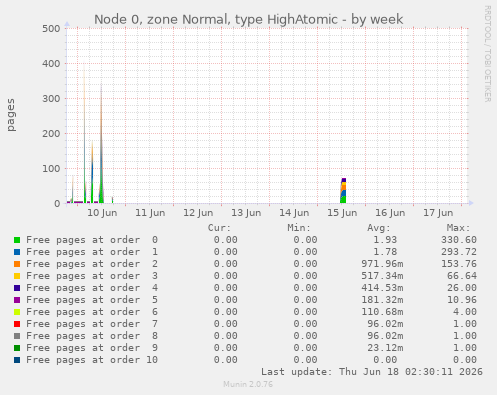This screenshot has width=497, height=395.
Task: Click the '11 Jun' x-axis date label
Action: point(150,213)
